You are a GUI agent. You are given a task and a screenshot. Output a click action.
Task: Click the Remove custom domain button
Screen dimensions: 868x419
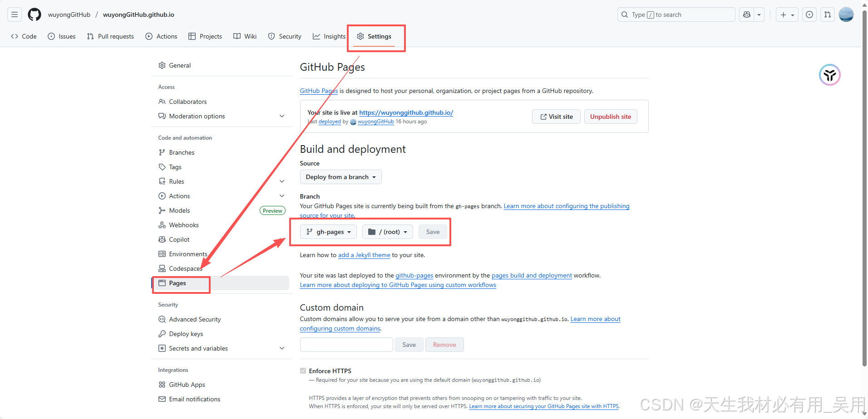(x=444, y=345)
